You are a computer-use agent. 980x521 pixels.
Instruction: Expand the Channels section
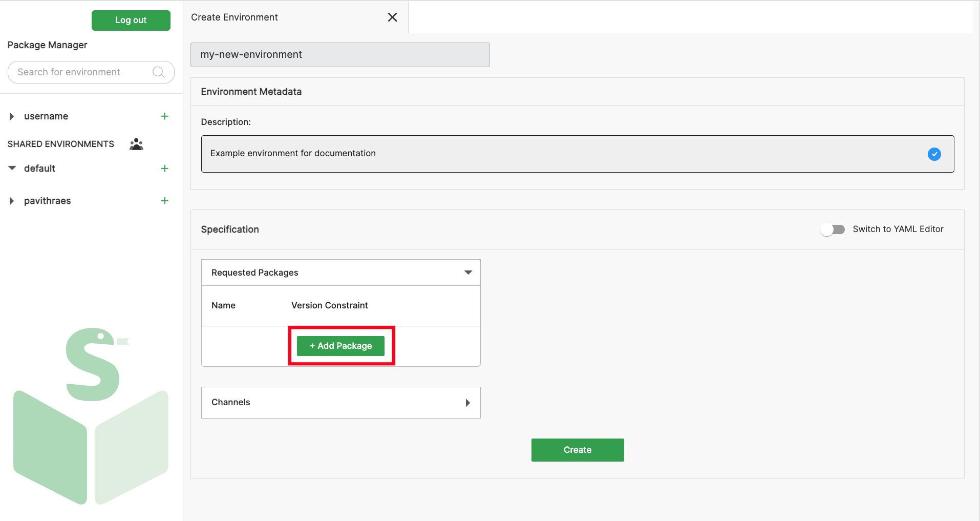point(467,403)
